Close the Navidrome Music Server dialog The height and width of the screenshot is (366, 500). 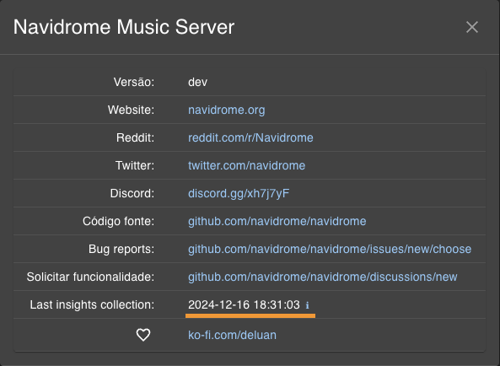[472, 27]
